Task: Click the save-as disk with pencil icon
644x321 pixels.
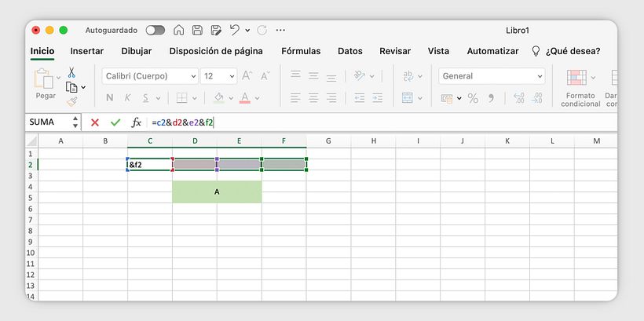Action: click(216, 30)
